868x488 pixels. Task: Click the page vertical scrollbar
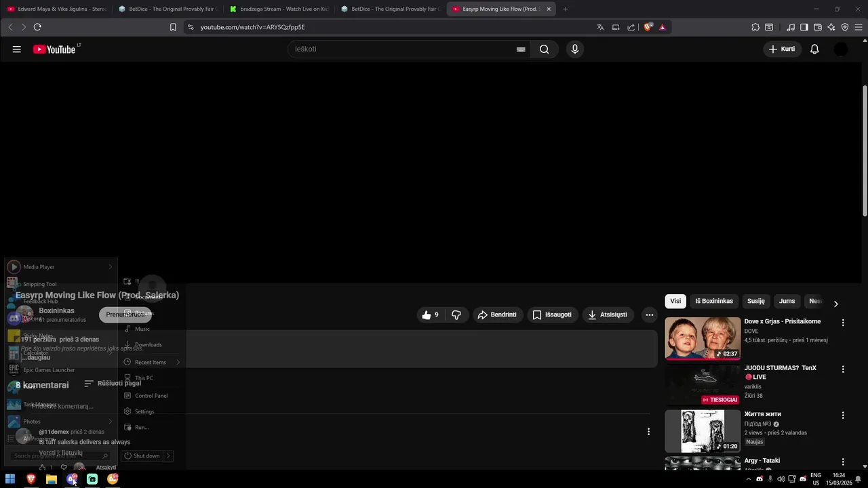tap(865, 152)
